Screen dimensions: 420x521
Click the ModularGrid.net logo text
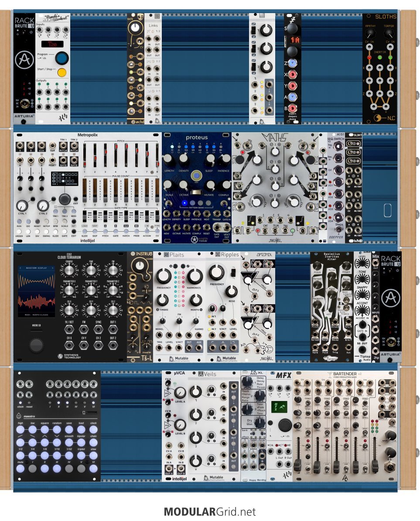[210, 511]
